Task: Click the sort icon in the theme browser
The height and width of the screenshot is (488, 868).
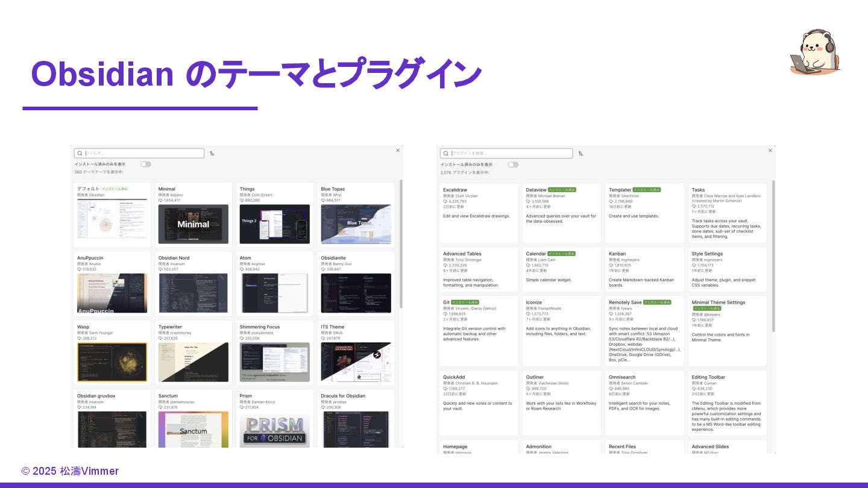Action: tap(212, 154)
